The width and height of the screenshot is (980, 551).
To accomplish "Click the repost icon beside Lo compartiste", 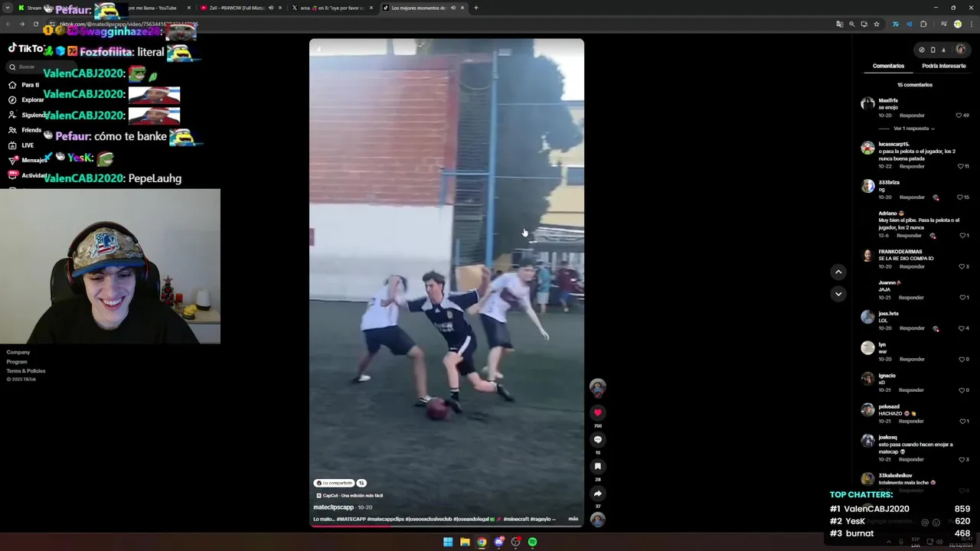I will pos(361,483).
